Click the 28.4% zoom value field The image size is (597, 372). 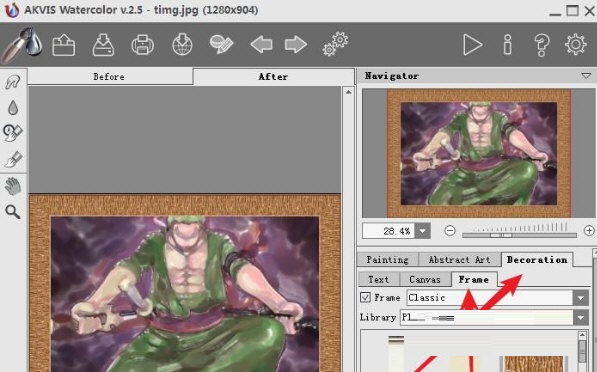click(389, 231)
